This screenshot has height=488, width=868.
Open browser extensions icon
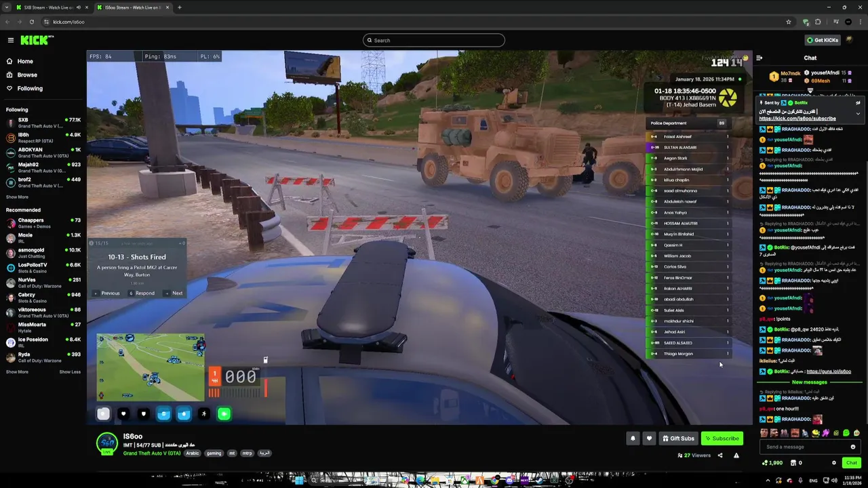(x=818, y=22)
